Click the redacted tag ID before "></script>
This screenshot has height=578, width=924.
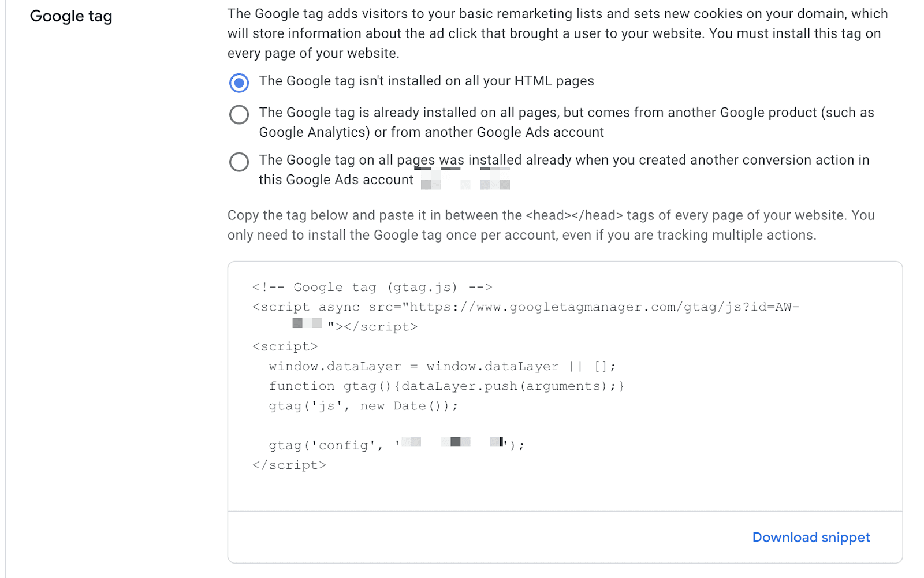[307, 323]
